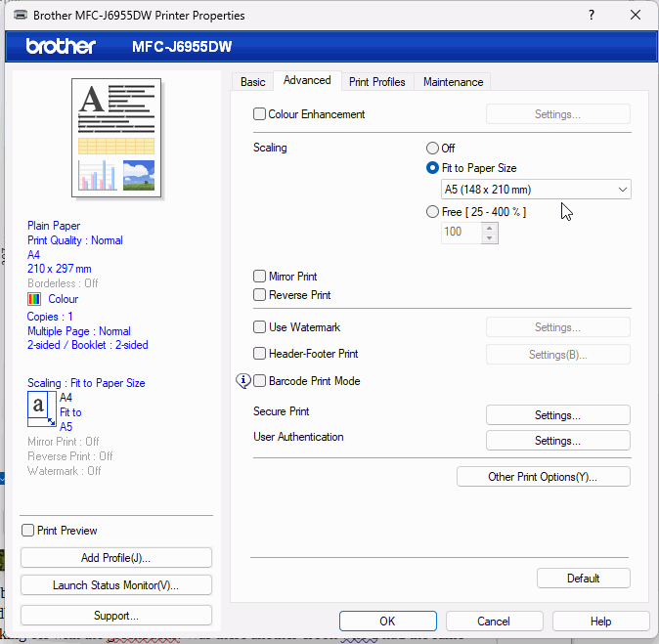Click the printer icon in title bar
This screenshot has height=644, width=659.
[18, 16]
